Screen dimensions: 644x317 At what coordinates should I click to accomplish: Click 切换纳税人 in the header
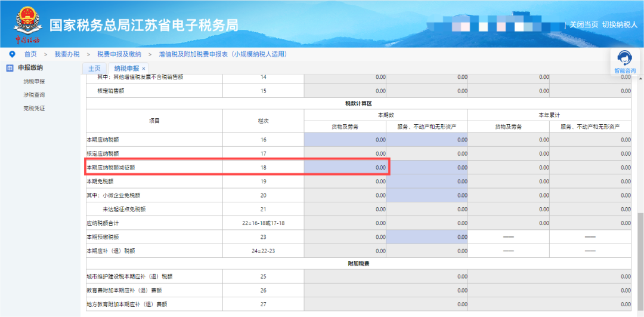[x=620, y=24]
